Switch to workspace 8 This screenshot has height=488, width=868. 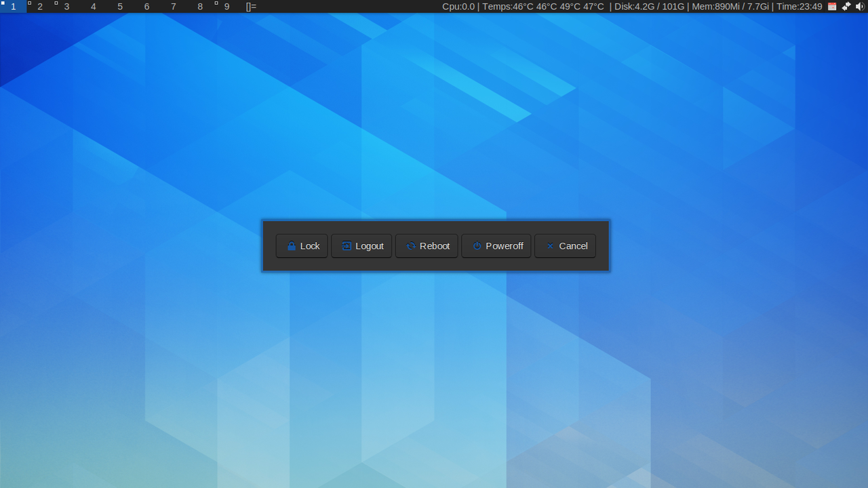tap(200, 6)
